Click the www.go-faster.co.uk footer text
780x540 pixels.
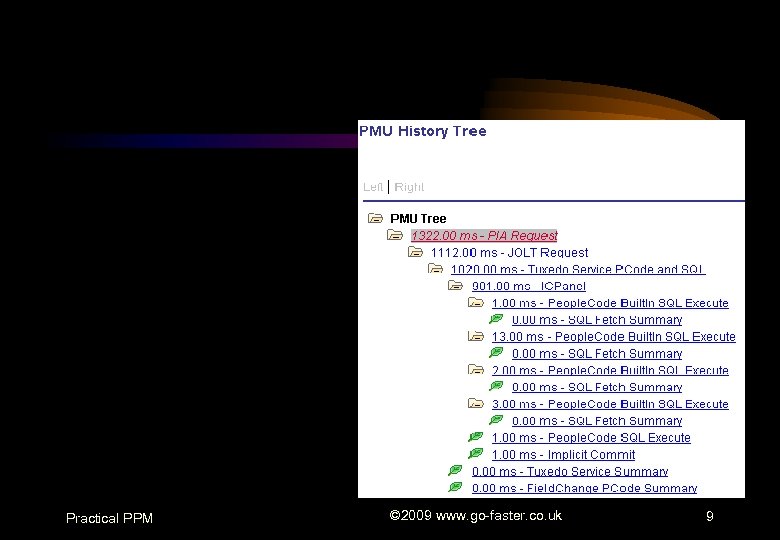click(499, 516)
